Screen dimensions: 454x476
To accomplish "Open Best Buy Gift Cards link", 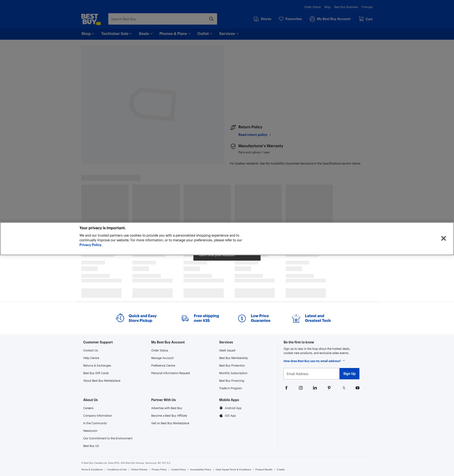I will (96, 373).
